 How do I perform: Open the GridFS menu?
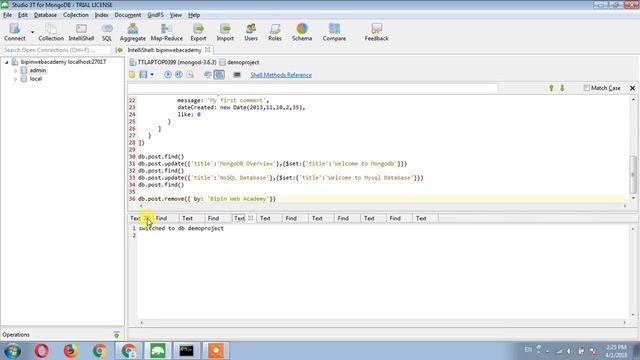click(x=156, y=15)
